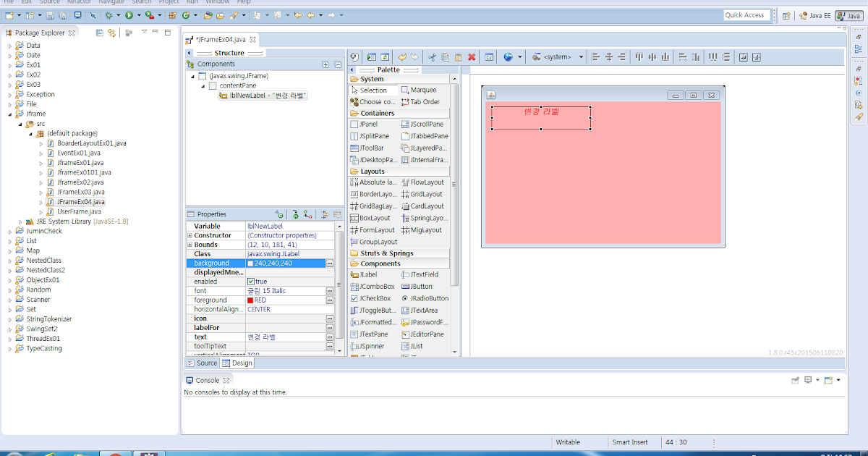Open the <system> look and feel dropdown

(x=556, y=56)
